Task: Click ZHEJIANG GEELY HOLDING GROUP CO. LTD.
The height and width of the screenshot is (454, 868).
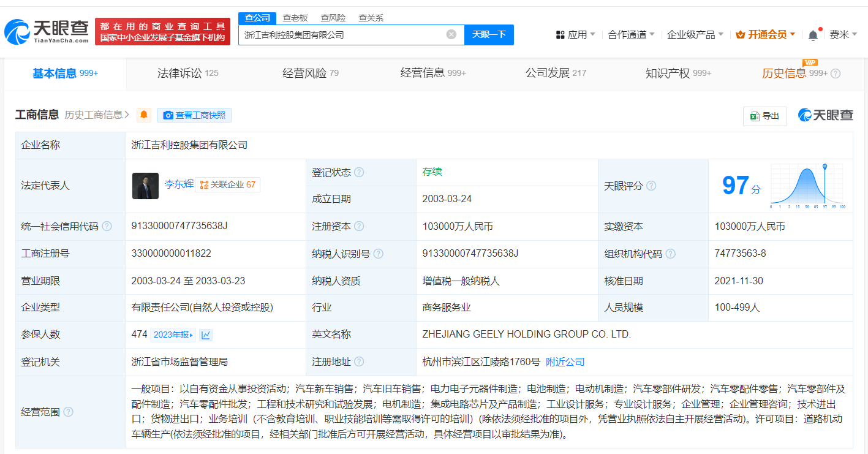Action: pos(526,335)
